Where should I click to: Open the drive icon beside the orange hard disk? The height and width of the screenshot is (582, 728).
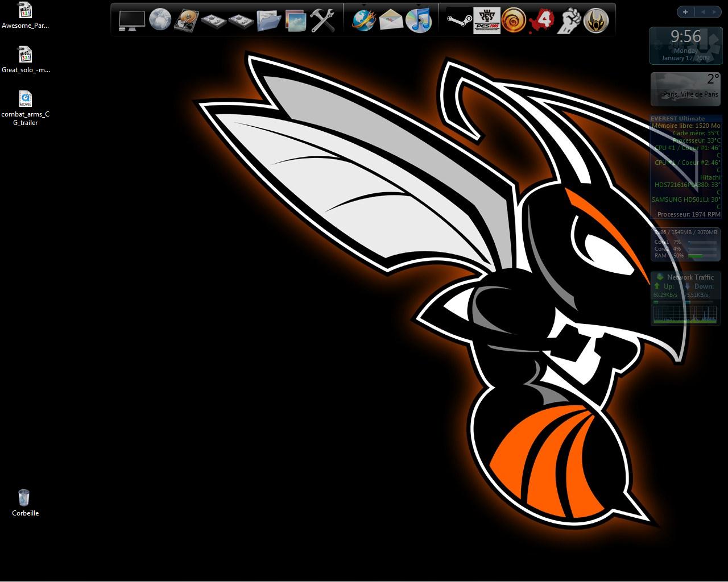tap(213, 21)
